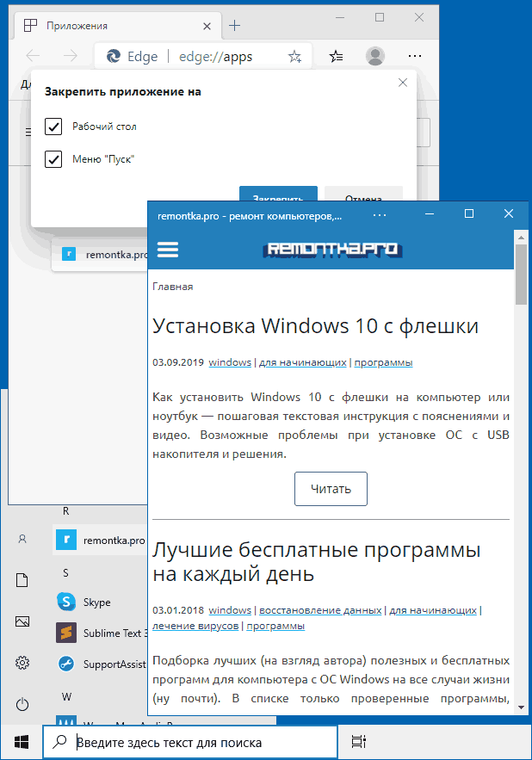Click the taskbar search box
532x760 pixels.
click(x=190, y=742)
